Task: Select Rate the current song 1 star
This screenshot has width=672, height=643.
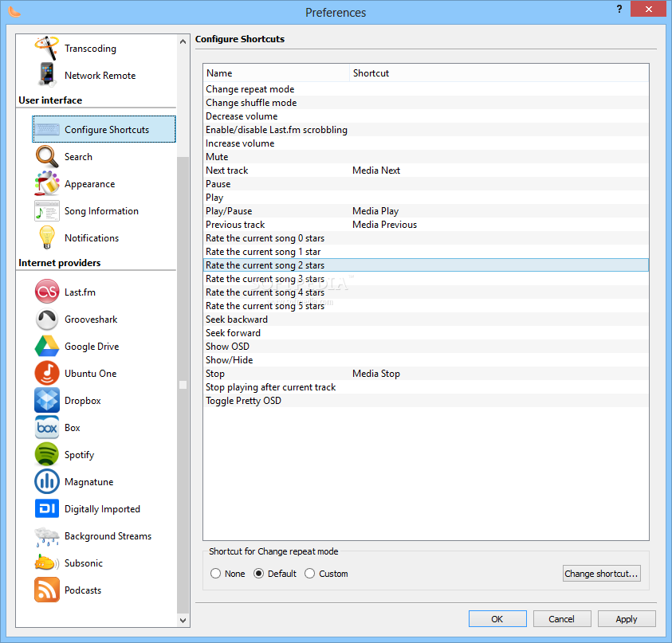Action: point(426,252)
